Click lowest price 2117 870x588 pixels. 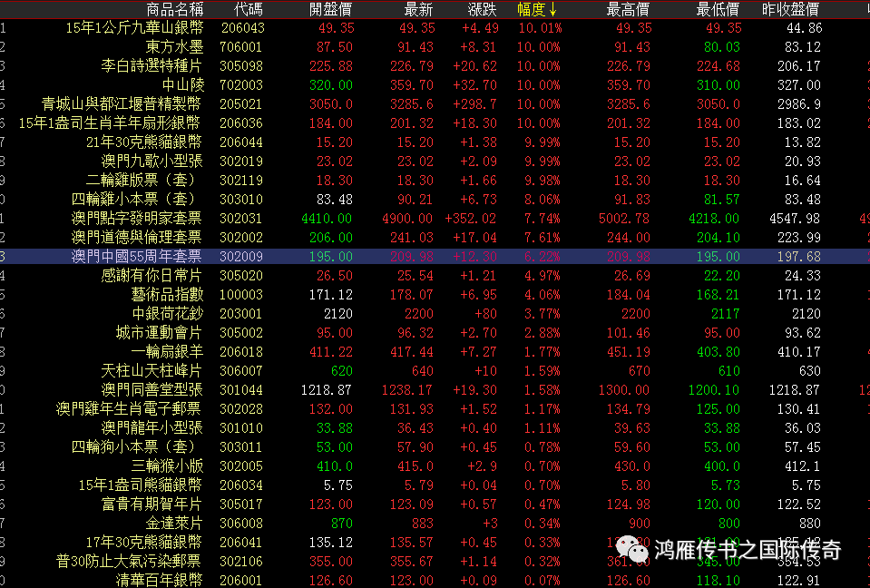coord(725,314)
